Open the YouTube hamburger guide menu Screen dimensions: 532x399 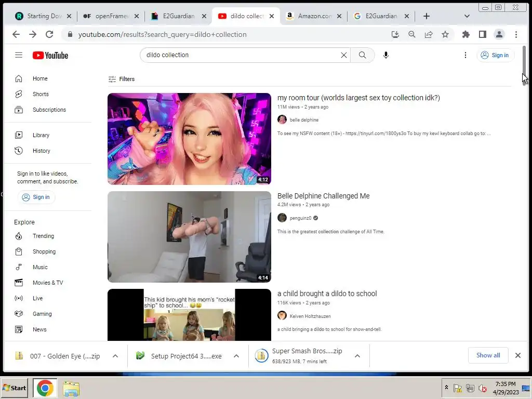(19, 55)
